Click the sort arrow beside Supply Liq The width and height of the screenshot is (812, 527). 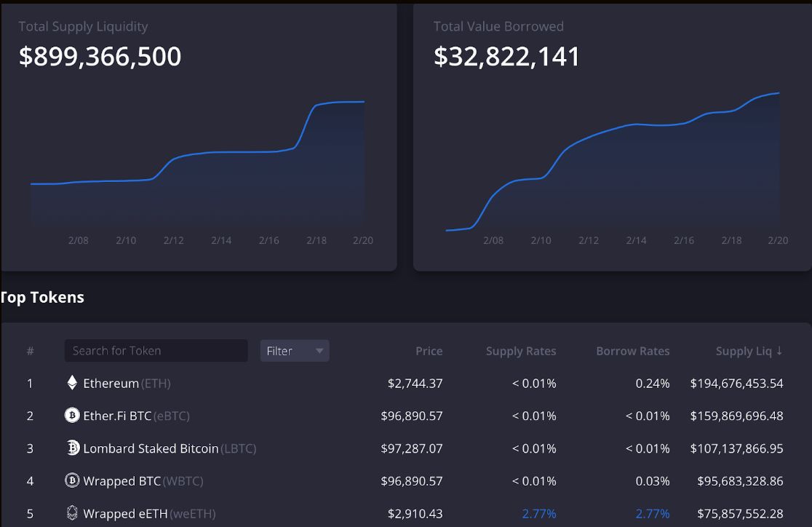pyautogui.click(x=778, y=351)
